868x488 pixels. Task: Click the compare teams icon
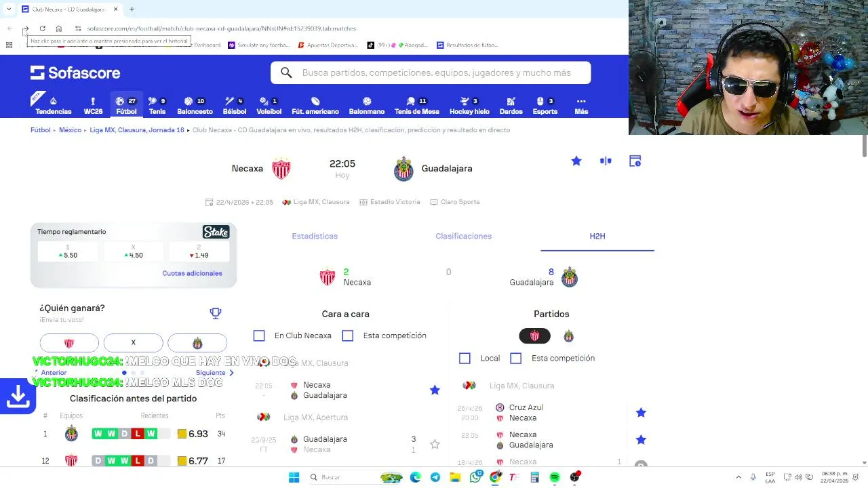tap(606, 161)
